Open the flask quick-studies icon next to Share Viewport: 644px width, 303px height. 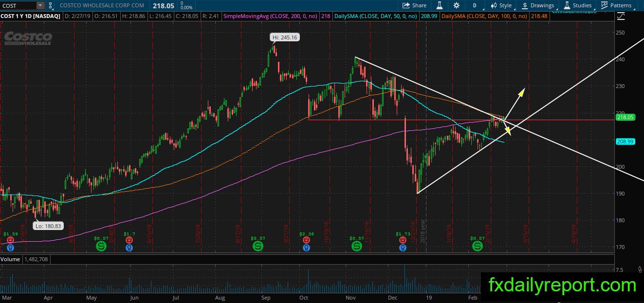(439, 5)
